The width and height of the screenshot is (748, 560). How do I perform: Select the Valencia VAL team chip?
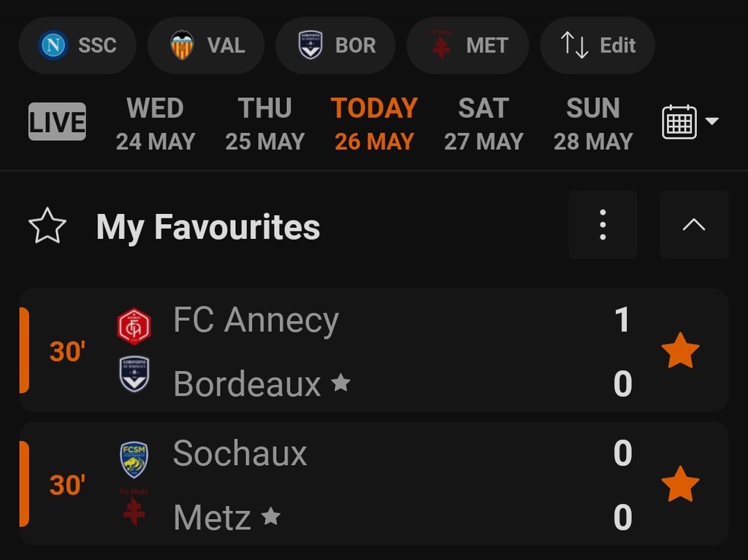(206, 45)
